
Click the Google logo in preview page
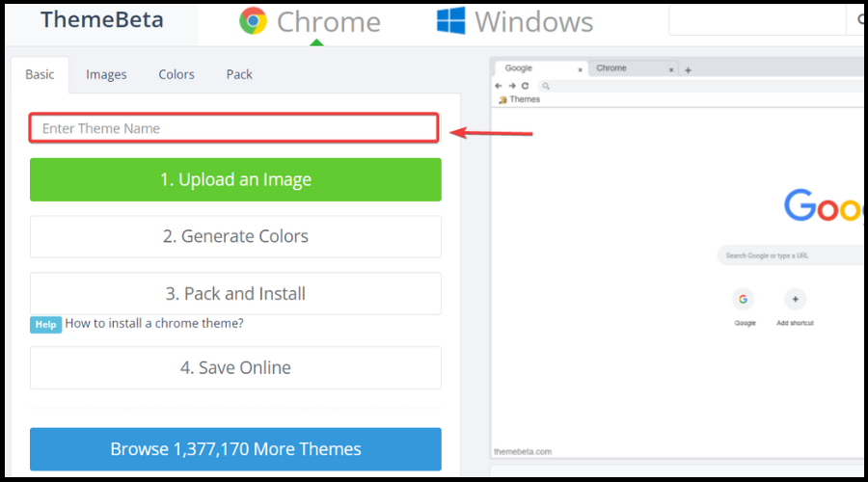click(x=824, y=204)
